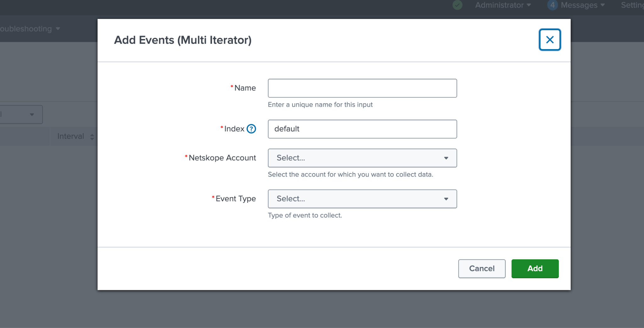
Task: Click the Index field containing default
Action: tap(362, 129)
